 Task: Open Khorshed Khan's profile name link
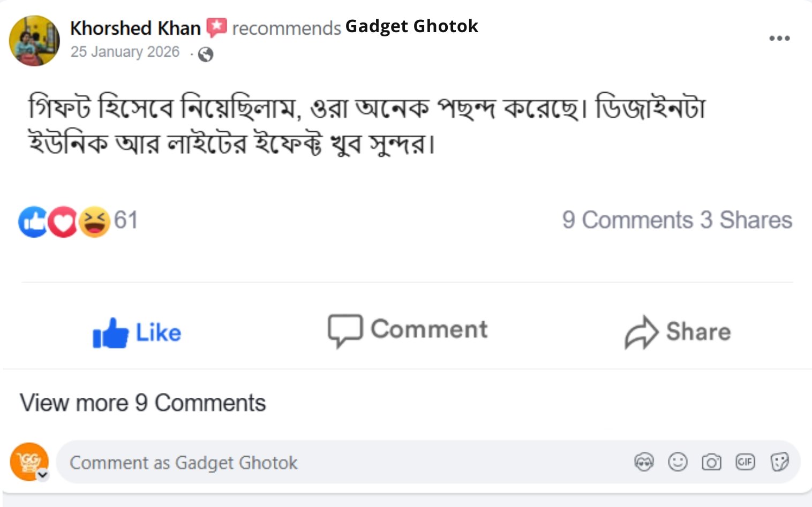tap(135, 28)
